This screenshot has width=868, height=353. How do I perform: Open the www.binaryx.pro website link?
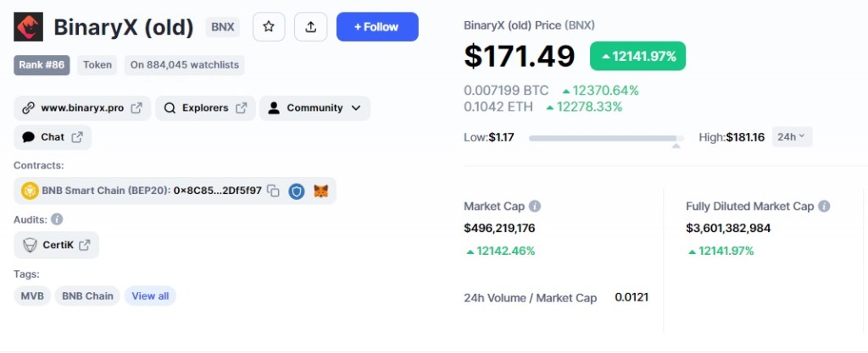82,108
